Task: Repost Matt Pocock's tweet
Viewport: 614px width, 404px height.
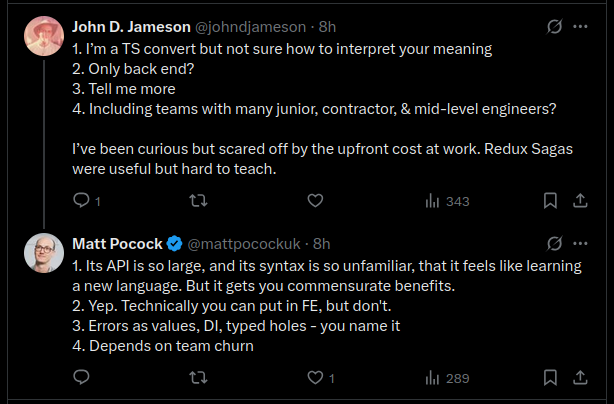Action: pos(198,378)
